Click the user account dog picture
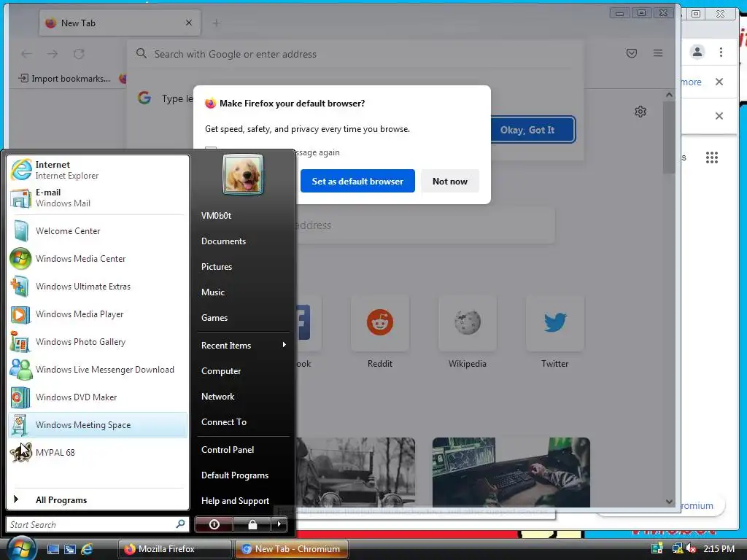 pyautogui.click(x=243, y=174)
